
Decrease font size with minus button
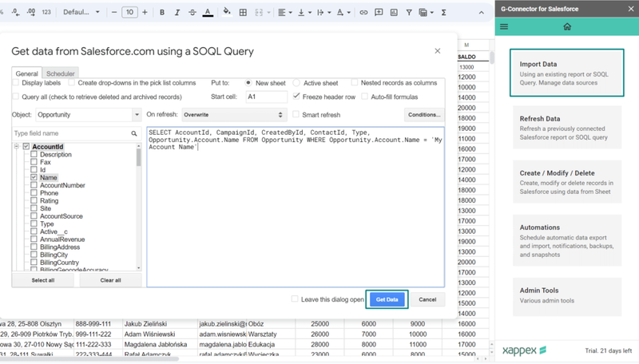tap(114, 12)
